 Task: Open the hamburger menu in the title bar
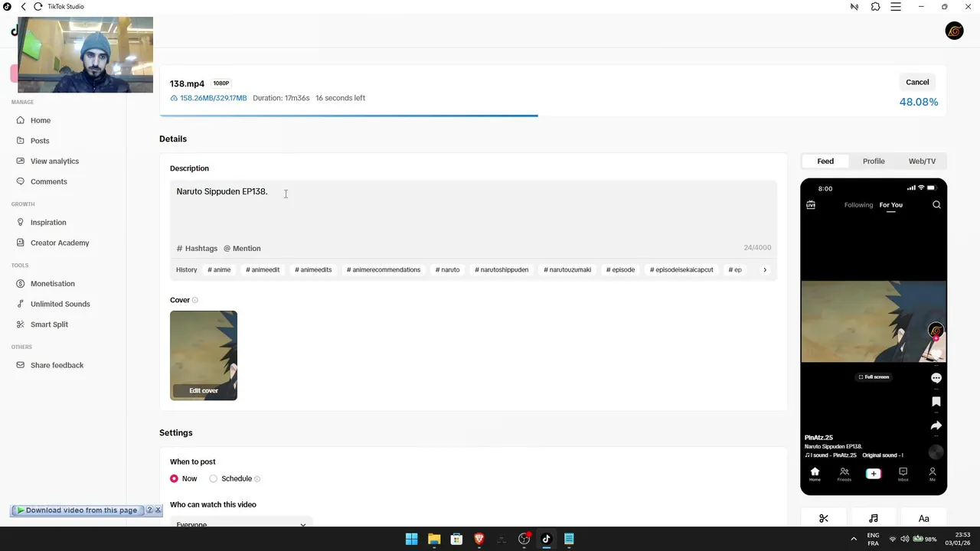tap(897, 7)
